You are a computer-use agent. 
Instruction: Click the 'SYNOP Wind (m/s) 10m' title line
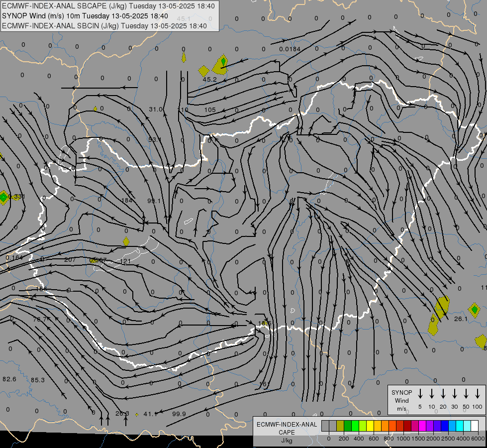click(x=85, y=16)
